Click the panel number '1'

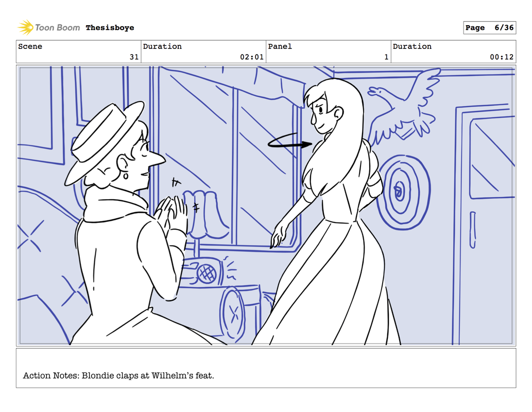coord(386,57)
